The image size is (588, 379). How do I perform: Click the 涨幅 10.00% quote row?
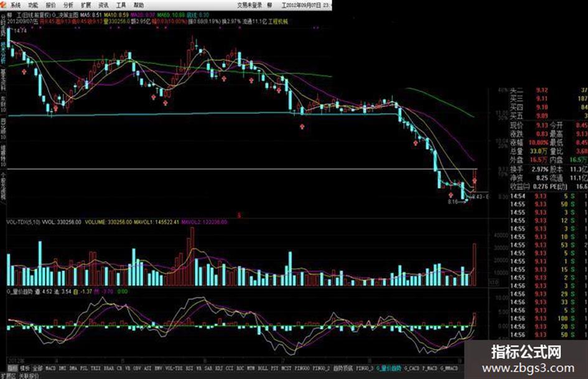(x=529, y=143)
